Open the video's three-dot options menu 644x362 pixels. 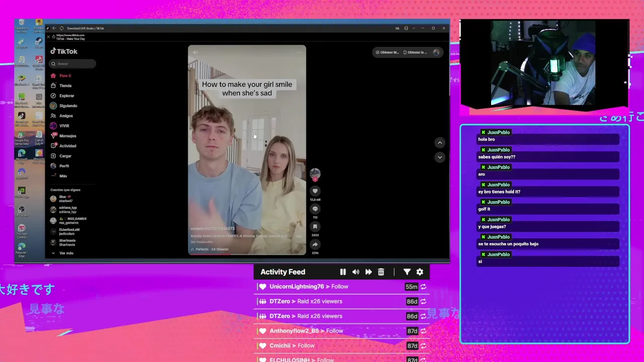coord(299,52)
